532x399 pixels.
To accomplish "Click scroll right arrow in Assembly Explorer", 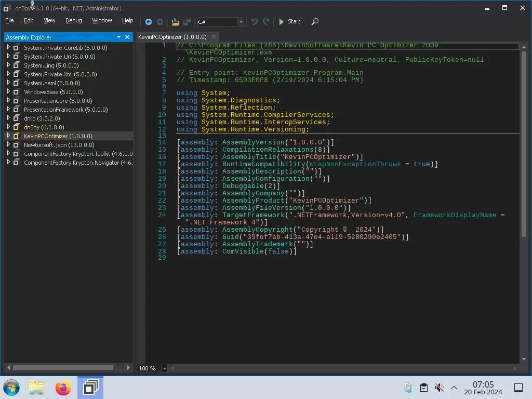I will [x=128, y=368].
